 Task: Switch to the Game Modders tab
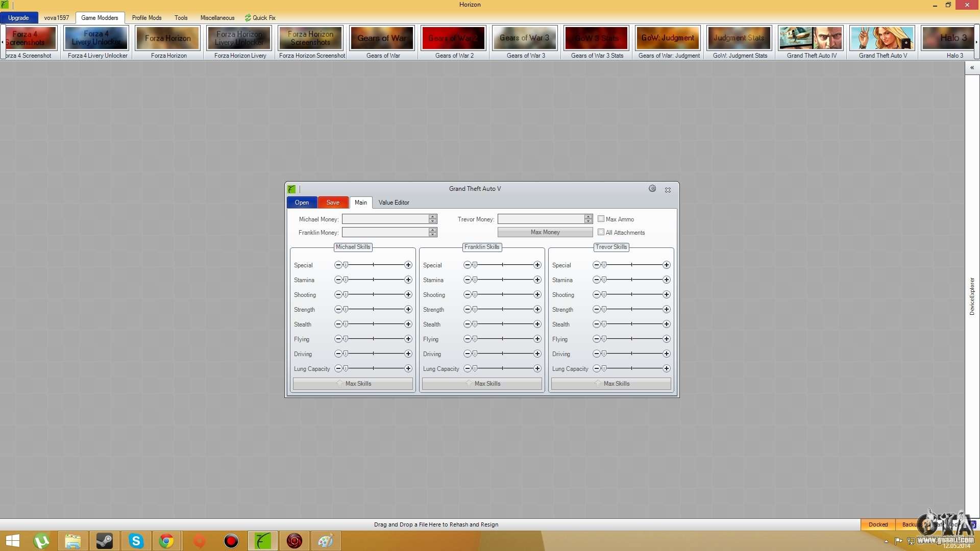click(x=100, y=18)
